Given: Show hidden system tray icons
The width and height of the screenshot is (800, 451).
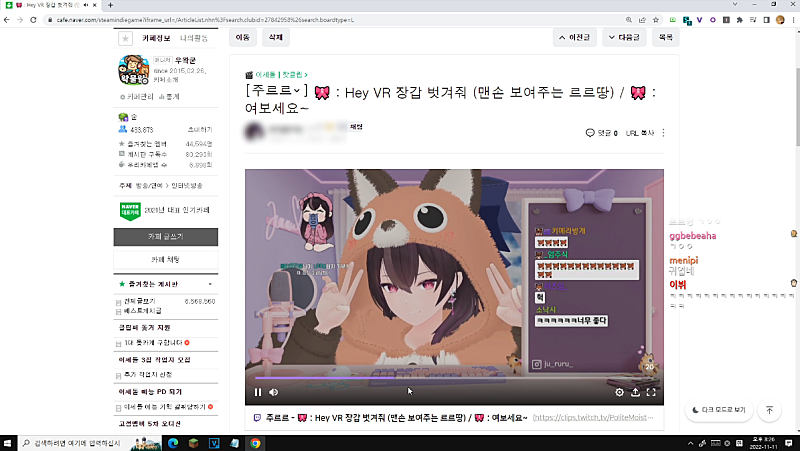Looking at the screenshot, I should click(690, 443).
